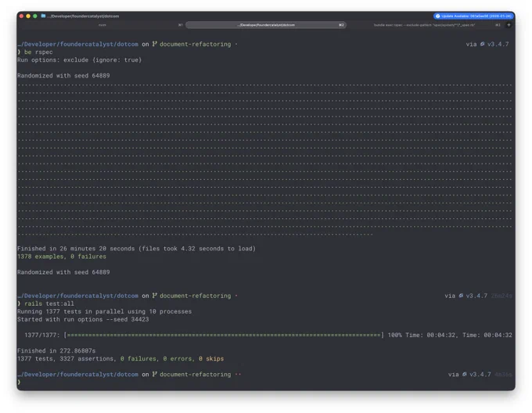The height and width of the screenshot is (413, 532).
Task: Close the terminal window with red button
Action: point(21,16)
